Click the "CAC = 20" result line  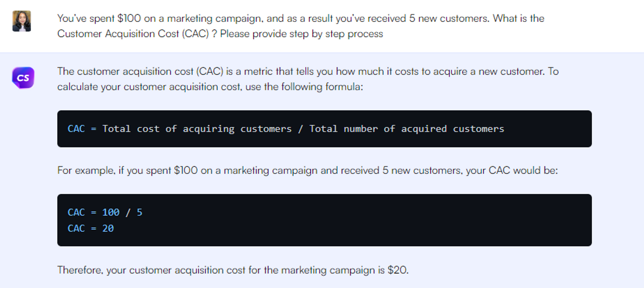(x=90, y=228)
